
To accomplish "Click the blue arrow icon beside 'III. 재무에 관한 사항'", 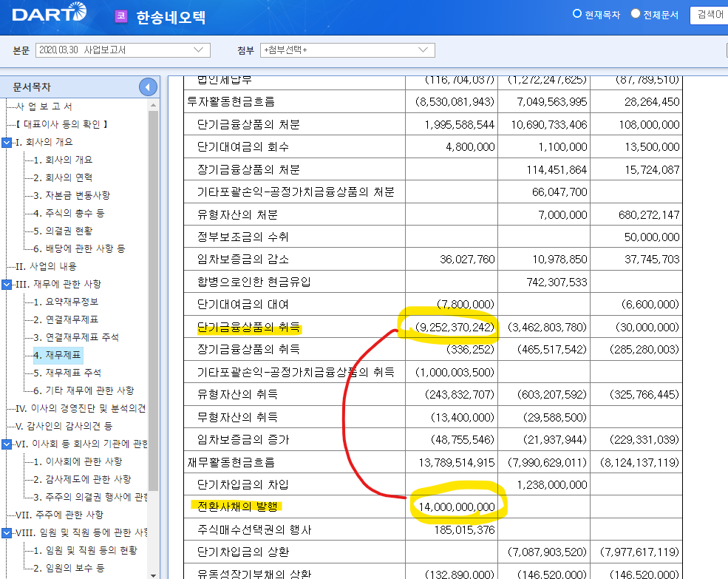I will [x=7, y=283].
